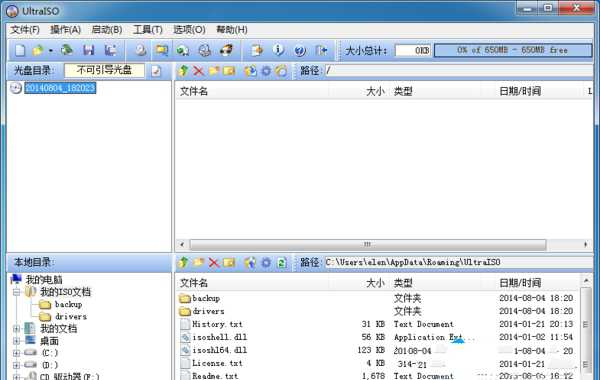Viewport: 600px width, 380px height.
Task: Click the gear properties icon in disc toolbar
Action: pyautogui.click(x=266, y=71)
